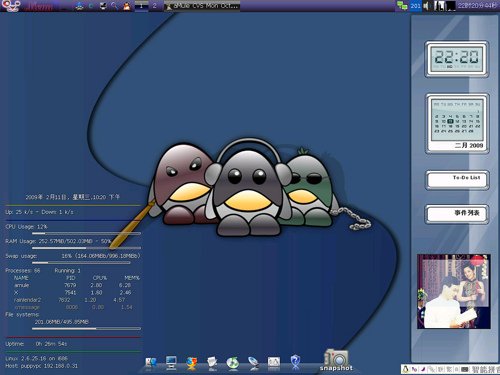This screenshot has width=500, height=375.
Task: Click the penguin icon in input method bar
Action: tap(405, 369)
